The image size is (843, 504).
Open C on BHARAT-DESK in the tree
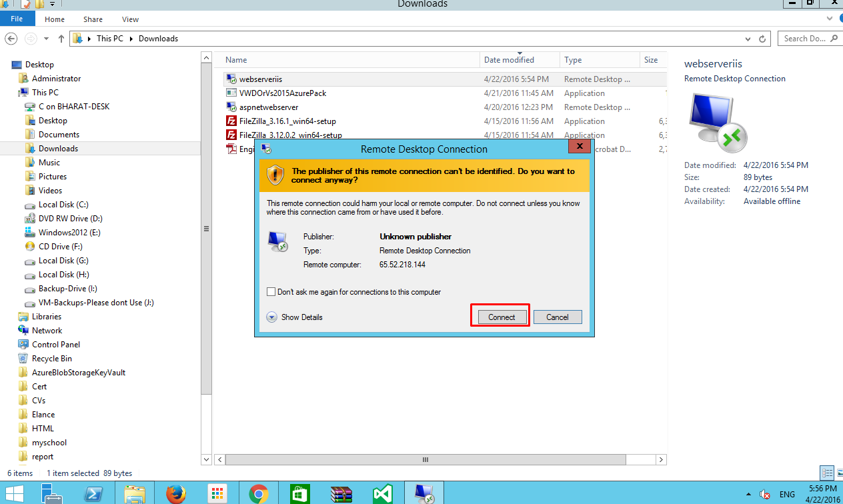73,107
